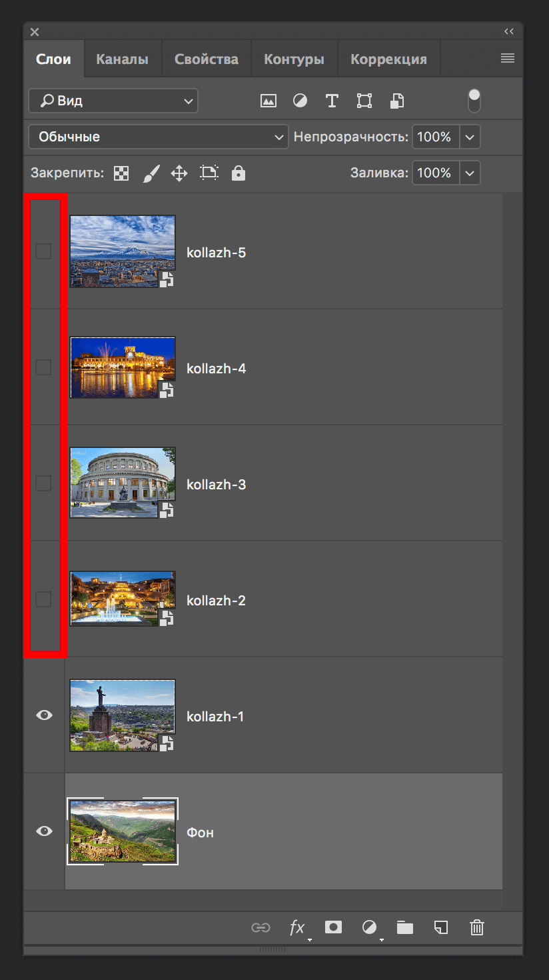Delete layer with trash icon
This screenshot has height=980, width=549.
[x=476, y=927]
